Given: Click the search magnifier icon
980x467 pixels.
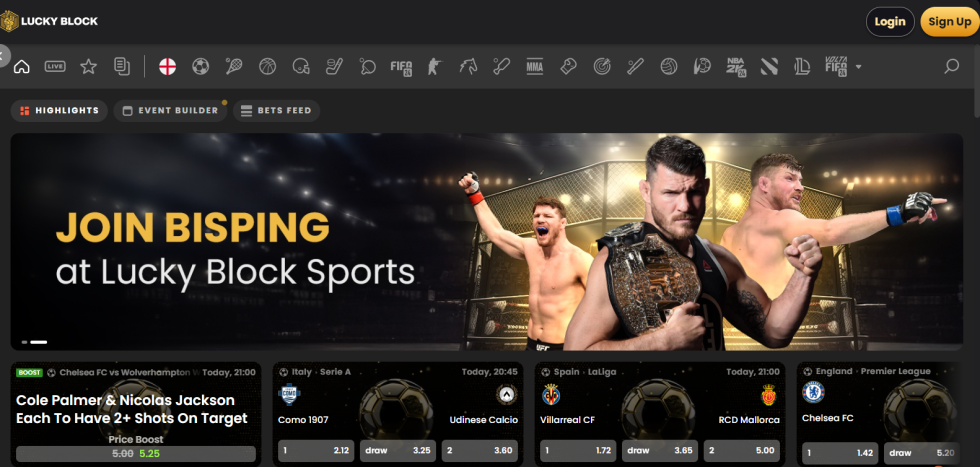Looking at the screenshot, I should [951, 67].
